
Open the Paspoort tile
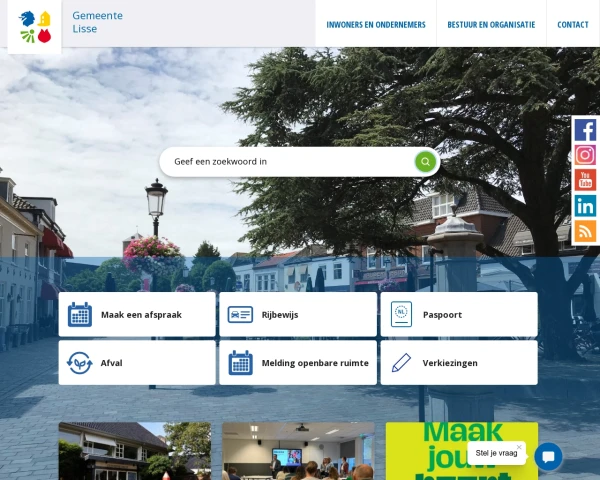click(x=459, y=314)
